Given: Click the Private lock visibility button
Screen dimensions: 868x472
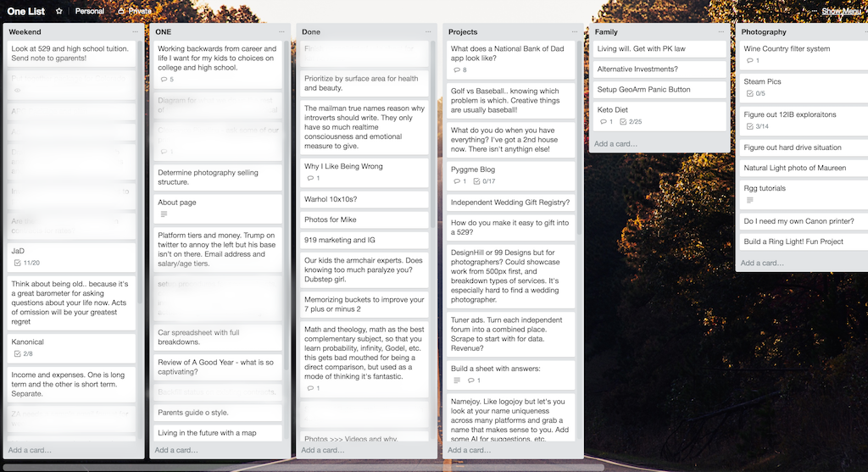Looking at the screenshot, I should (x=134, y=11).
